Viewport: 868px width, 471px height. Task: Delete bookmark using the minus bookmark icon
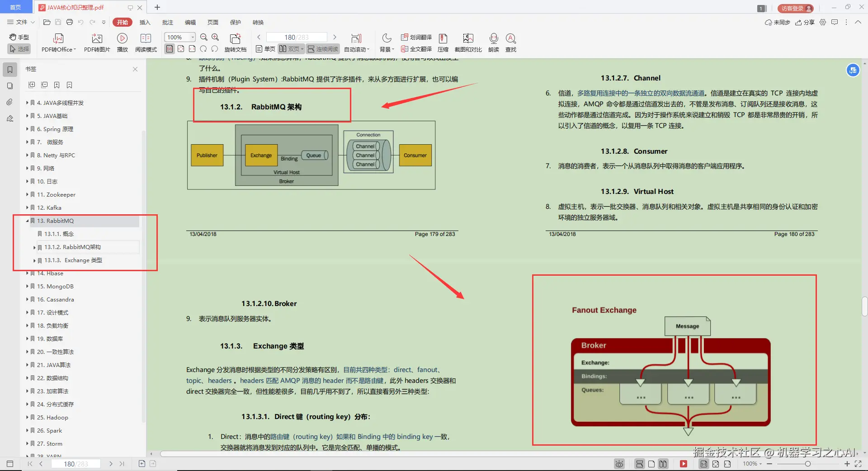70,85
